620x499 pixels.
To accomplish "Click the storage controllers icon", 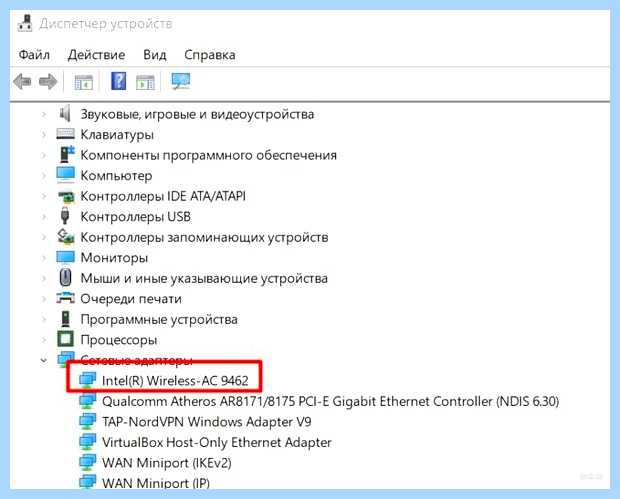I will tap(66, 236).
